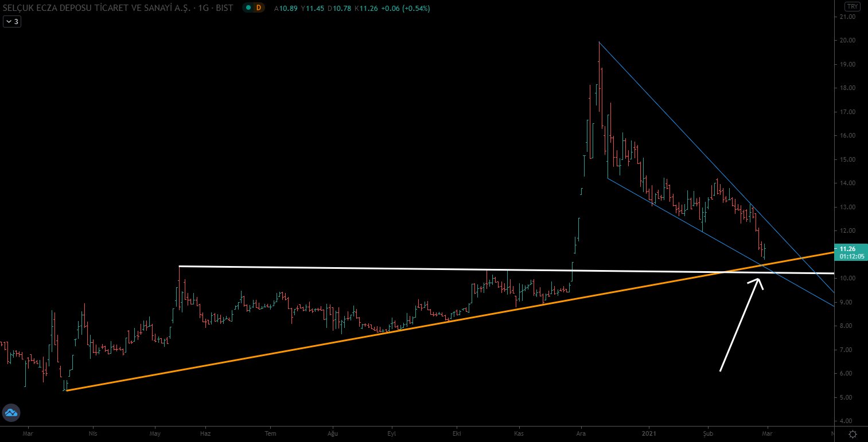Click the Ağu label on time axis
868x442 pixels.
[332, 434]
